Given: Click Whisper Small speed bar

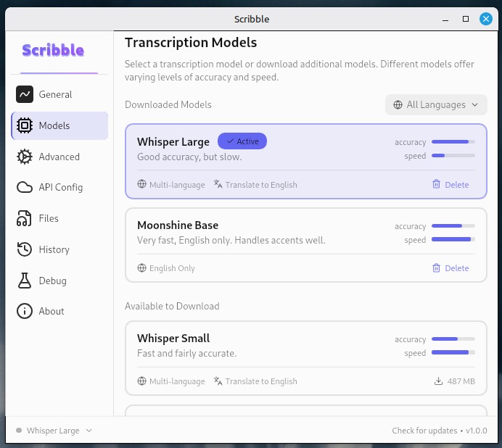Looking at the screenshot, I should (453, 352).
